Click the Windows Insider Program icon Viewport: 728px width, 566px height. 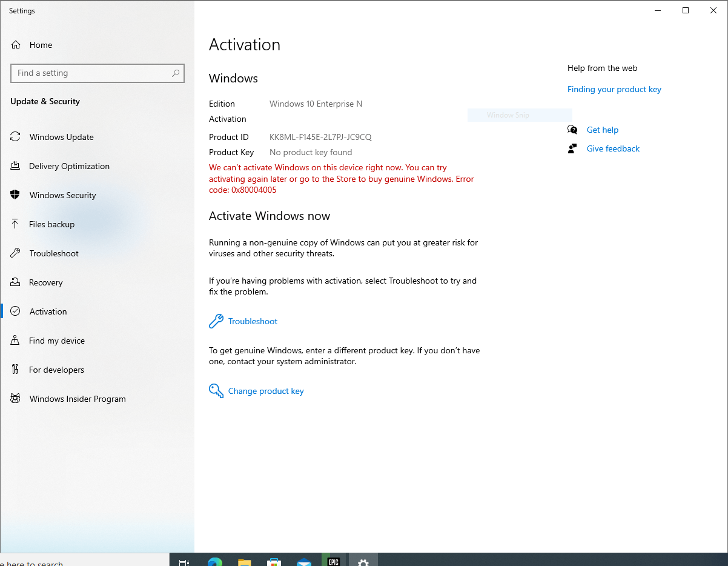(16, 399)
